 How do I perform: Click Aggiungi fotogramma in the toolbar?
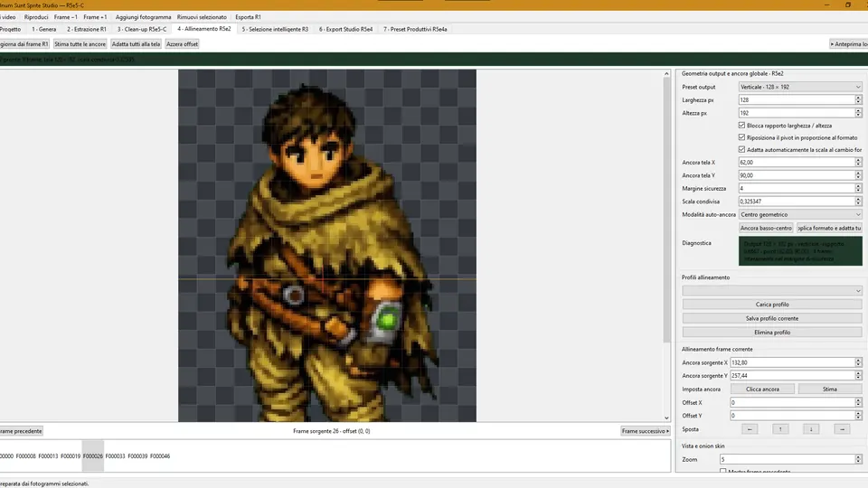coord(144,17)
